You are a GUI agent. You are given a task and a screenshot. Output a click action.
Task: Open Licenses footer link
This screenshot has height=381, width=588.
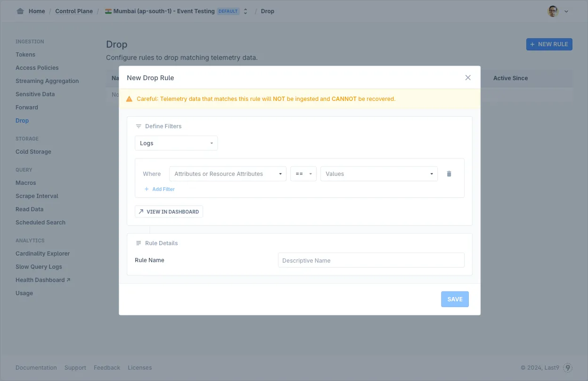point(140,368)
